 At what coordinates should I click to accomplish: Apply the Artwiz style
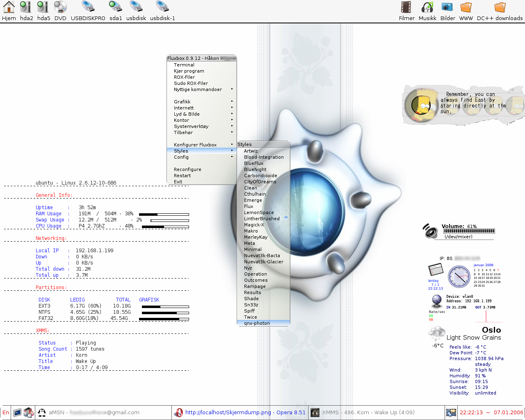263,151
